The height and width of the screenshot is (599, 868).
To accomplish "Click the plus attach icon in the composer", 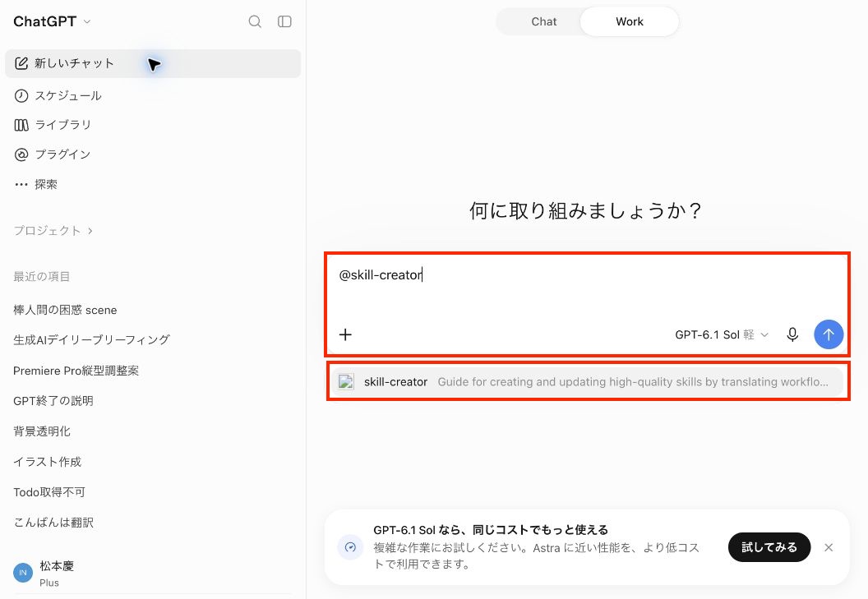I will point(345,334).
